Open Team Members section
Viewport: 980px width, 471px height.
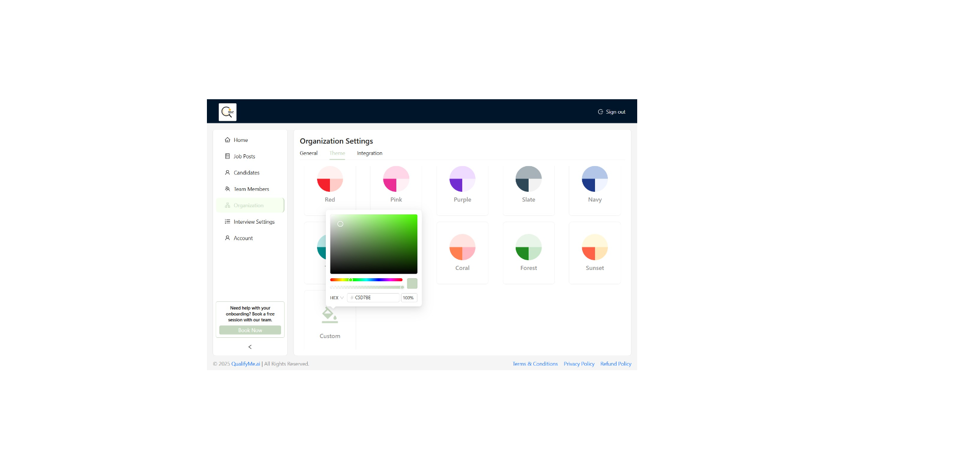[251, 189]
